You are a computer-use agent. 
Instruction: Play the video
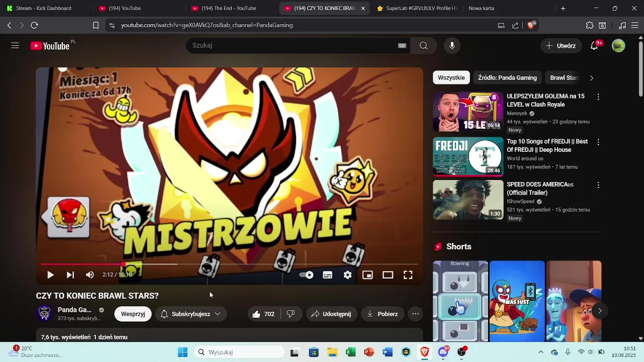point(50,275)
